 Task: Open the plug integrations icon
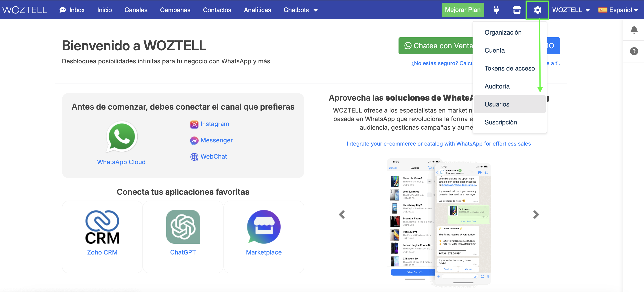496,10
